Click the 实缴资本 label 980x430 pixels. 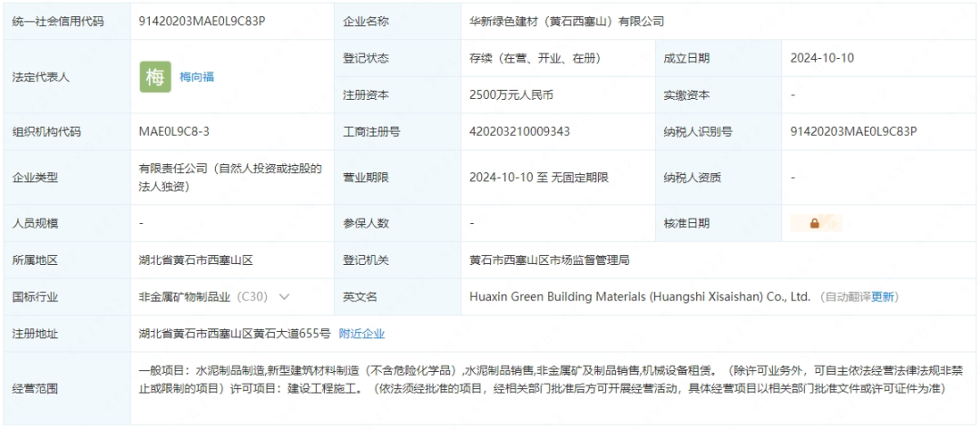click(686, 95)
